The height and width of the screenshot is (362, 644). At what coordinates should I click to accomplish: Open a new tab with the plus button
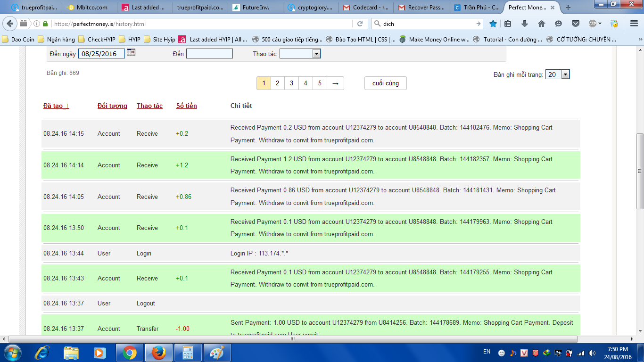pyautogui.click(x=568, y=8)
